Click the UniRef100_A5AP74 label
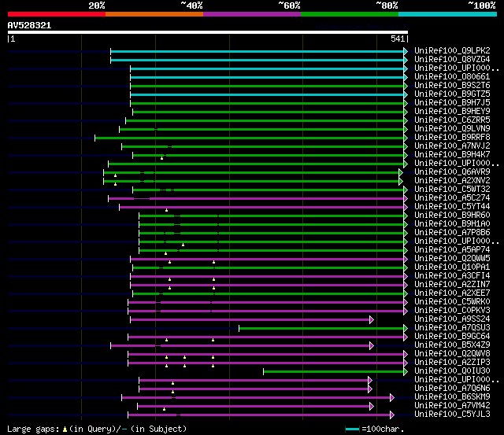 452,250
